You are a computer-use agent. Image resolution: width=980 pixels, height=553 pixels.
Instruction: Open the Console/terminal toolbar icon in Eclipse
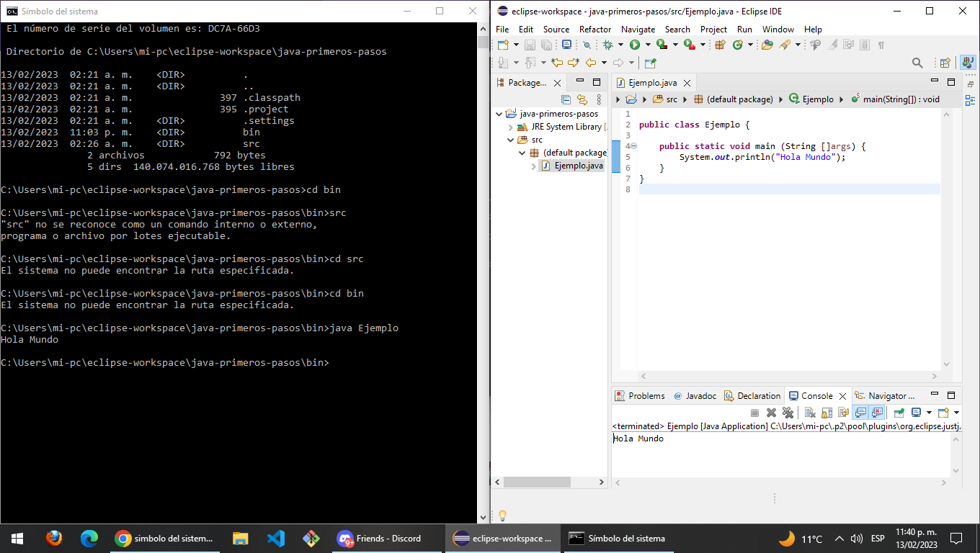(x=567, y=45)
